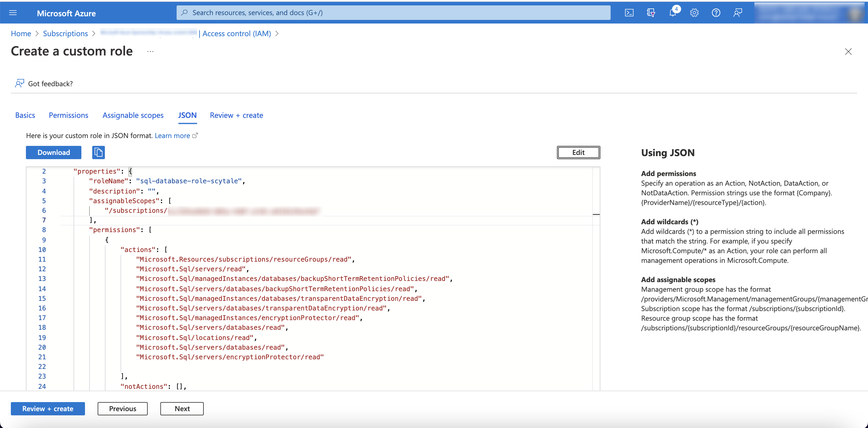Open the Directories and subscriptions filter icon

(x=651, y=13)
